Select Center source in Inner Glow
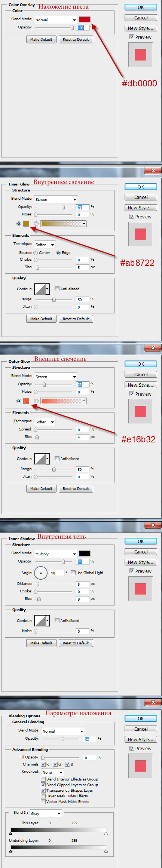162x868 pixels. [x=36, y=253]
